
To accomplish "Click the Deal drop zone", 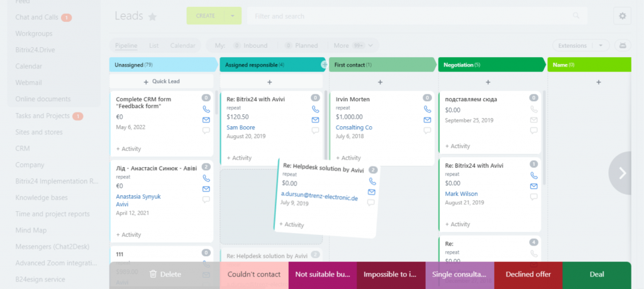I will pyautogui.click(x=597, y=274).
